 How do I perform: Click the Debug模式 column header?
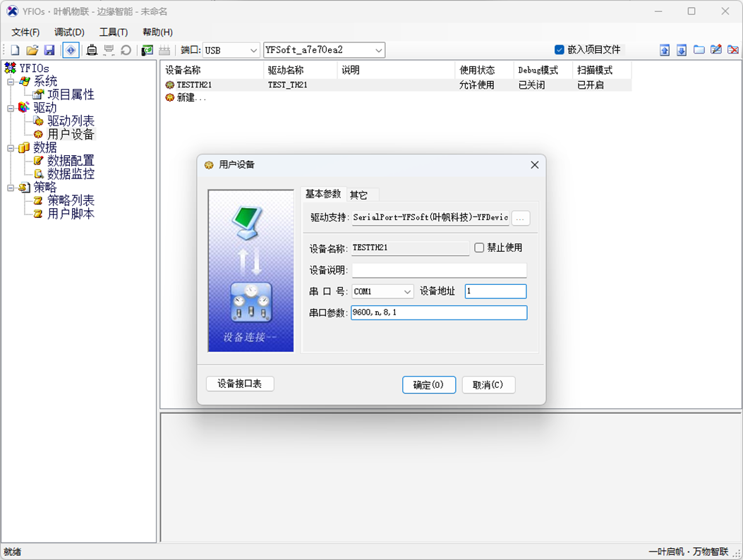543,70
